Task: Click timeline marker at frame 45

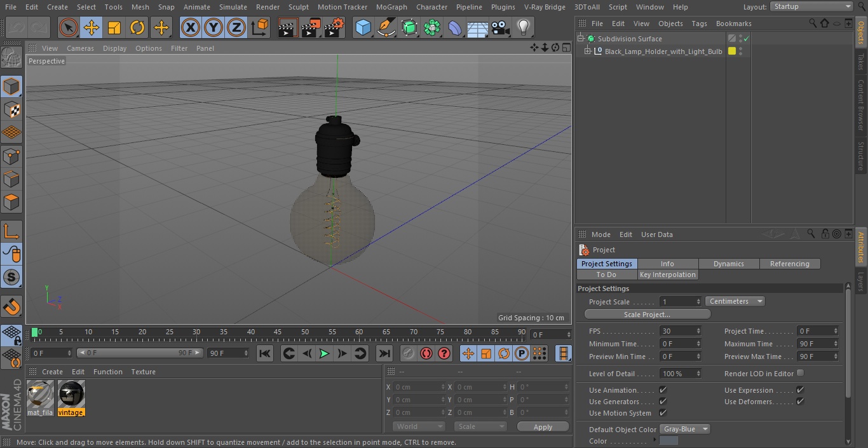Action: [278, 332]
